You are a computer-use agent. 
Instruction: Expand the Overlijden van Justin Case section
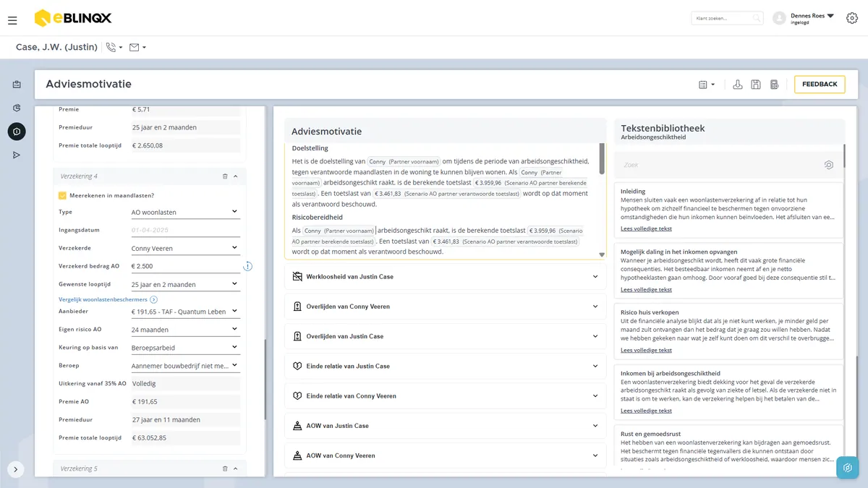446,336
